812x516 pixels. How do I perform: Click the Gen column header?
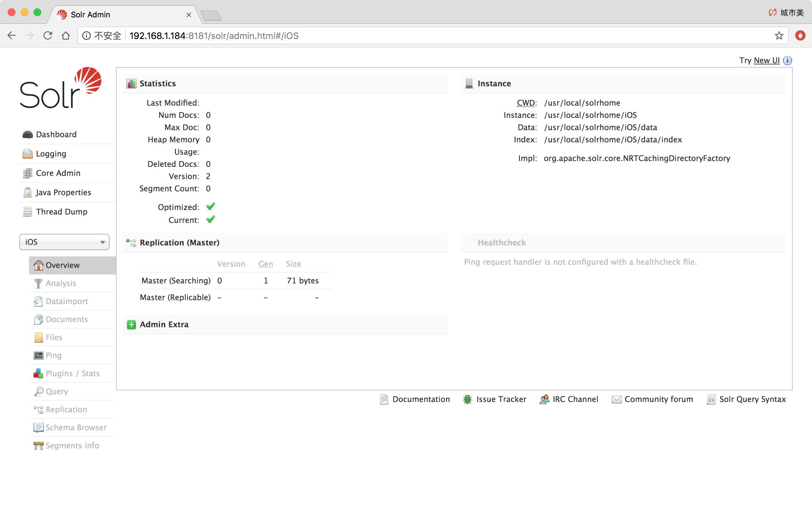266,264
